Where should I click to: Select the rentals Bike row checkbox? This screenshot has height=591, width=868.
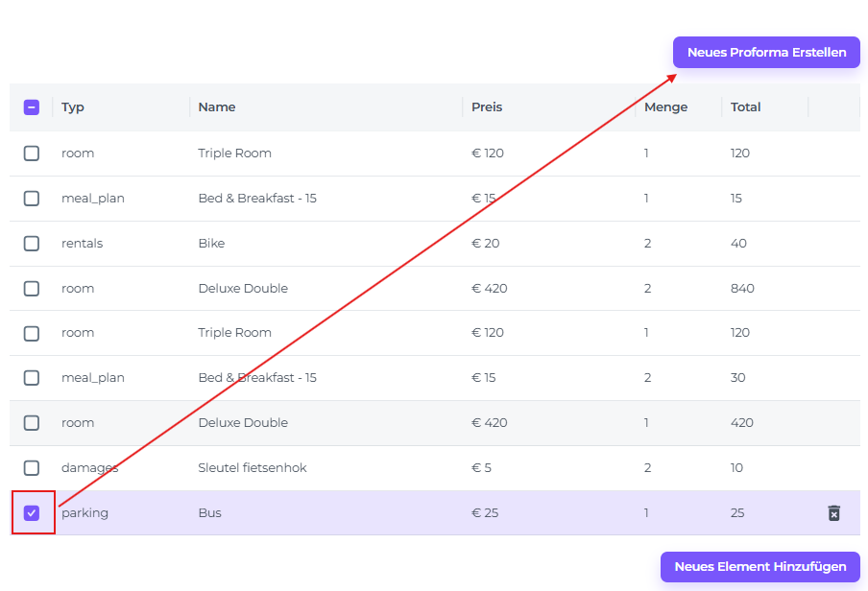[x=32, y=244]
